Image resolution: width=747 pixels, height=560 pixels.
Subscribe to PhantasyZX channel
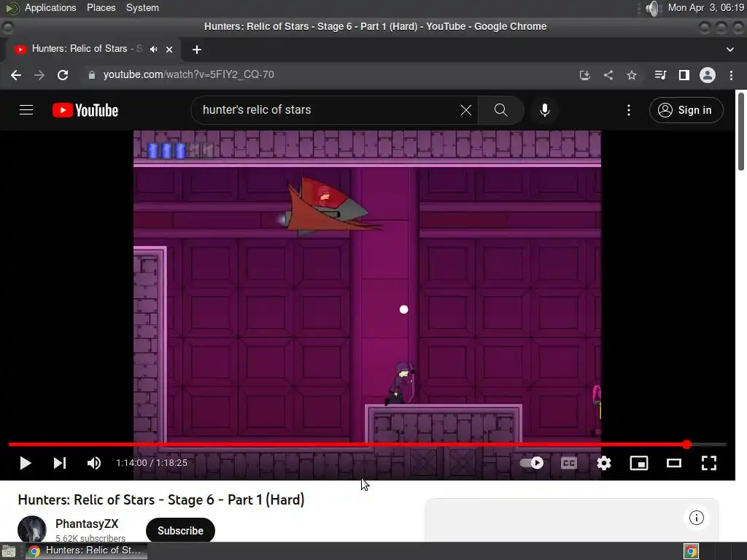click(x=180, y=531)
